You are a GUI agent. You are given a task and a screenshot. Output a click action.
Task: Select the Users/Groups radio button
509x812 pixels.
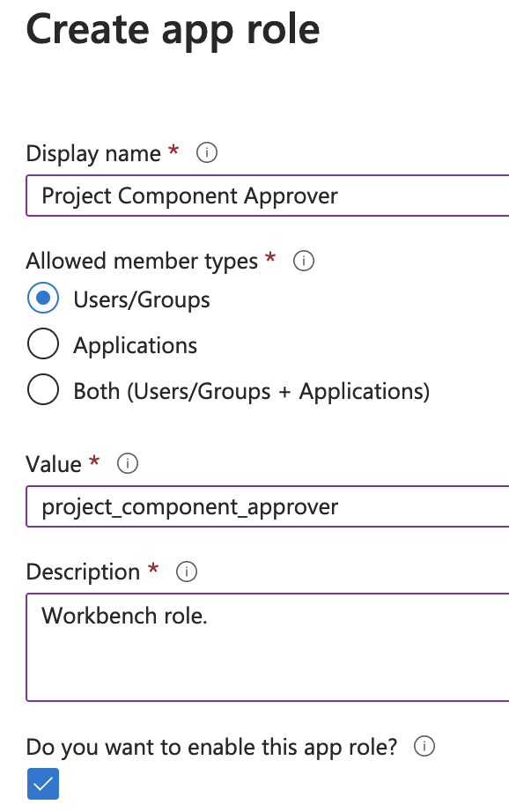pos(43,298)
